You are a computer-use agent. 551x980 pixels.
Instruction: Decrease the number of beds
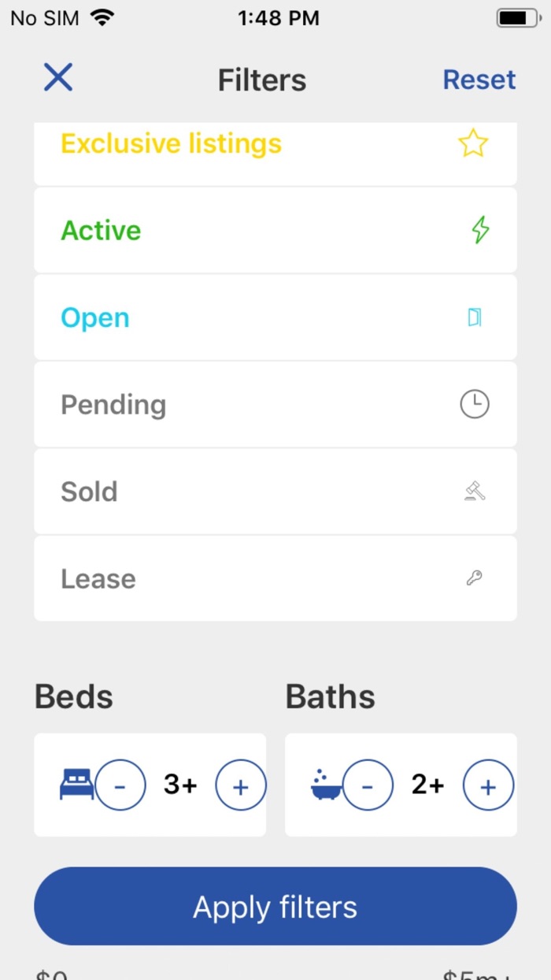pyautogui.click(x=120, y=785)
